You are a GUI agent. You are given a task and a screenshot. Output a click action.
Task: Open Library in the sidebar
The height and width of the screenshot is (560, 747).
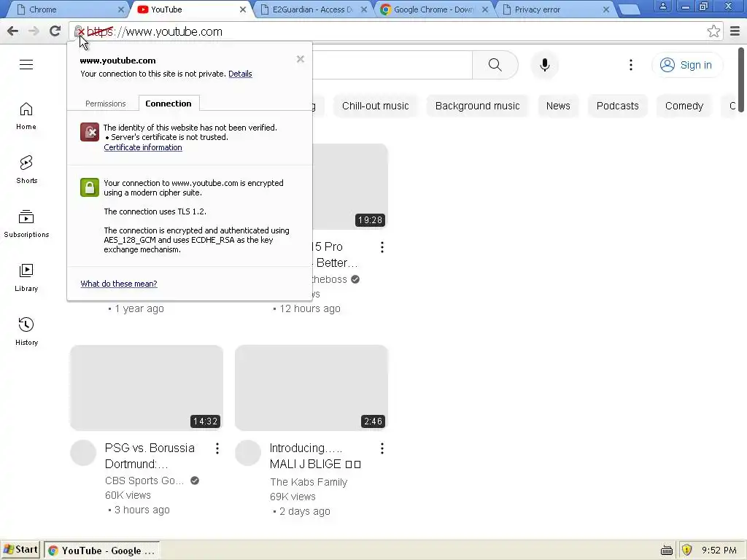26,277
